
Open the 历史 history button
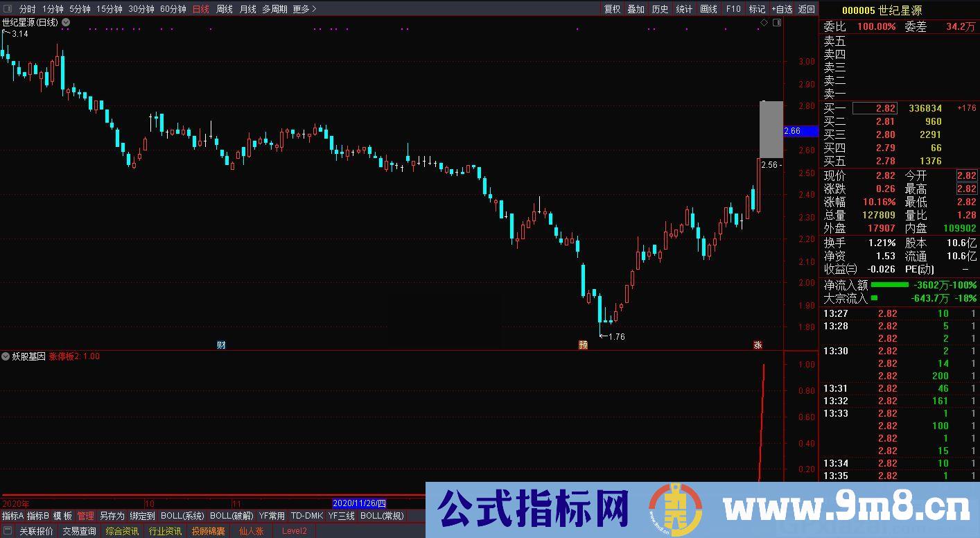[x=660, y=9]
